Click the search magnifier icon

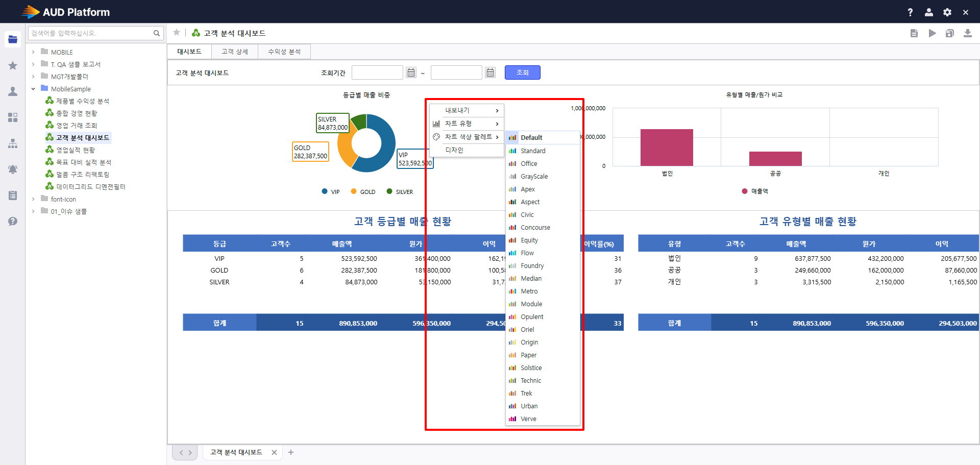pos(157,33)
